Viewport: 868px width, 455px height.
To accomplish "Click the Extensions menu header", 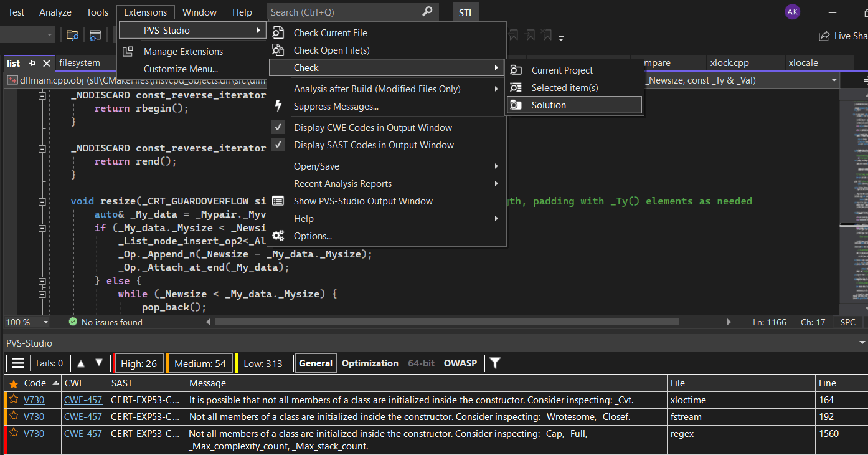I will [146, 12].
